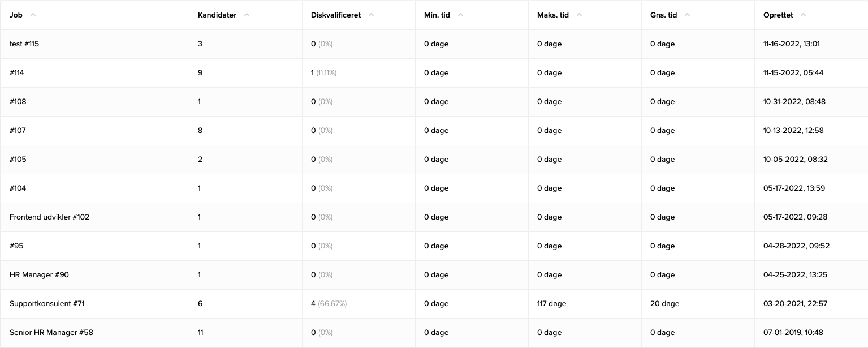Select the Senior HR Manager #58 row
Screen dimensions: 868x348
point(51,332)
